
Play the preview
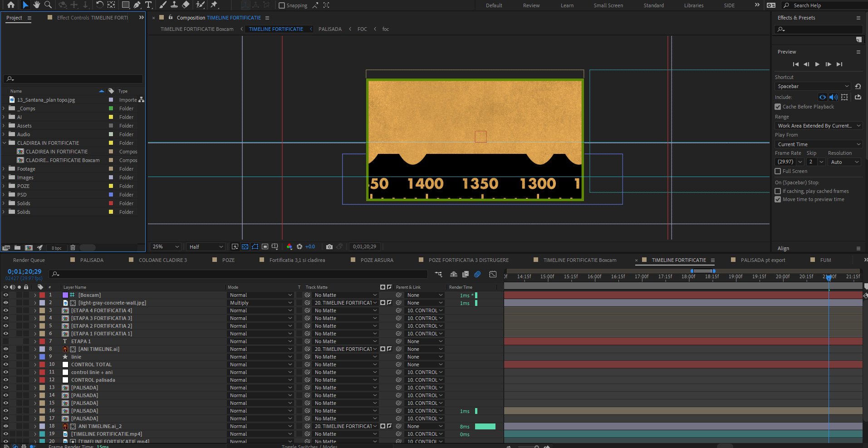coord(817,64)
